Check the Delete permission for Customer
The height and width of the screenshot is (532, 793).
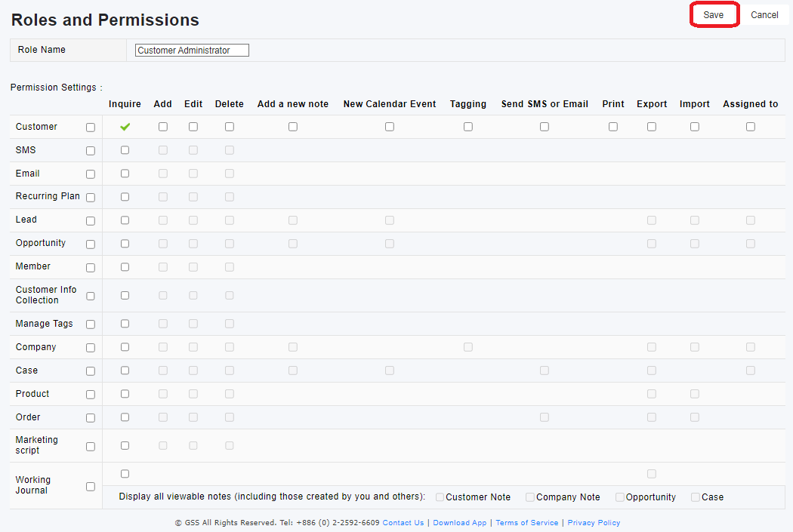tap(230, 127)
